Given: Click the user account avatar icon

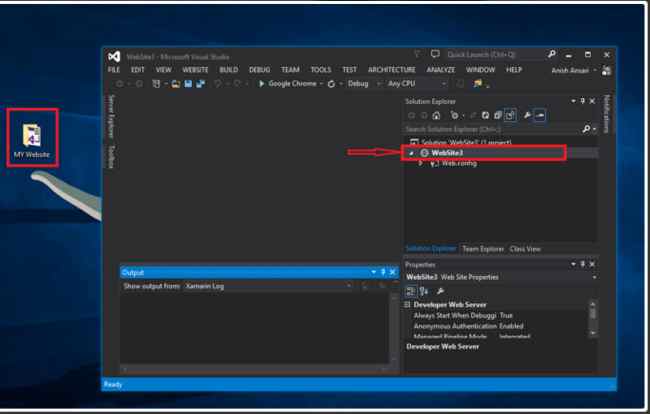Looking at the screenshot, I should (x=606, y=70).
